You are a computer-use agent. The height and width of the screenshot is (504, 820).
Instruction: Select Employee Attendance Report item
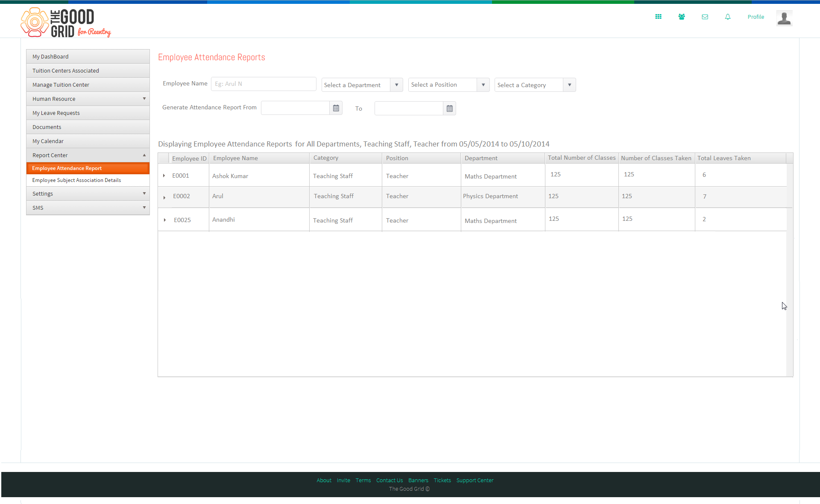pos(88,168)
